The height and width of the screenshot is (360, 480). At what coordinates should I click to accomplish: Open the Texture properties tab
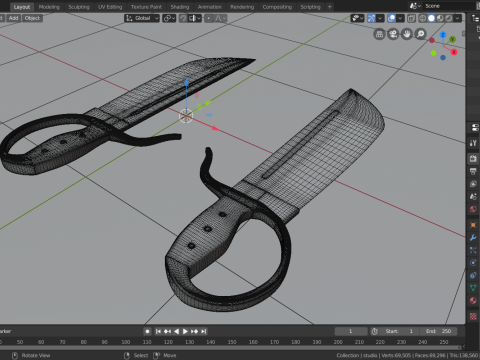(x=473, y=316)
